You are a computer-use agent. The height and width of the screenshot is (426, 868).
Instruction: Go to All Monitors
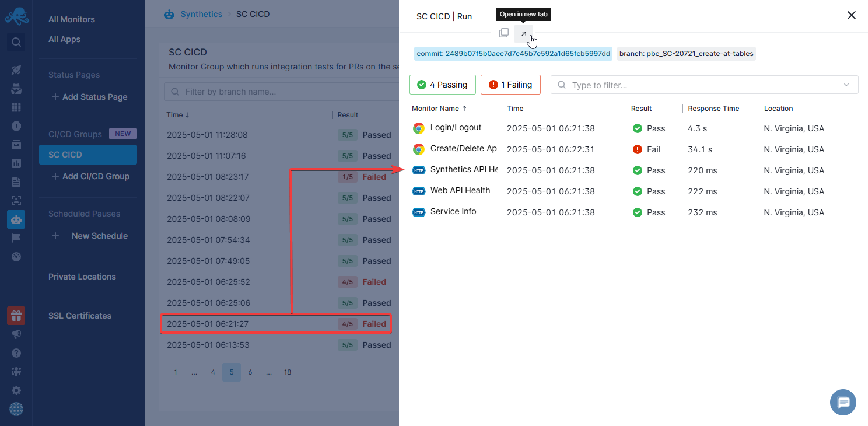72,19
